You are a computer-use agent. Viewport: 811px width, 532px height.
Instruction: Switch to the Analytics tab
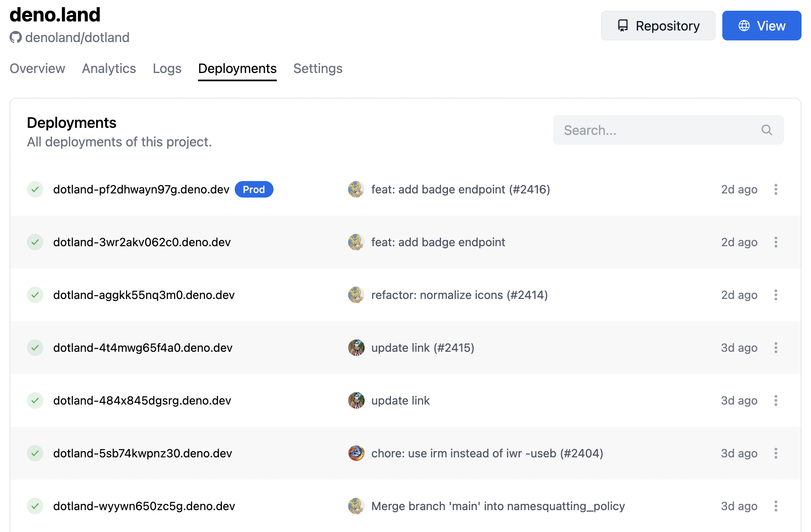tap(108, 68)
